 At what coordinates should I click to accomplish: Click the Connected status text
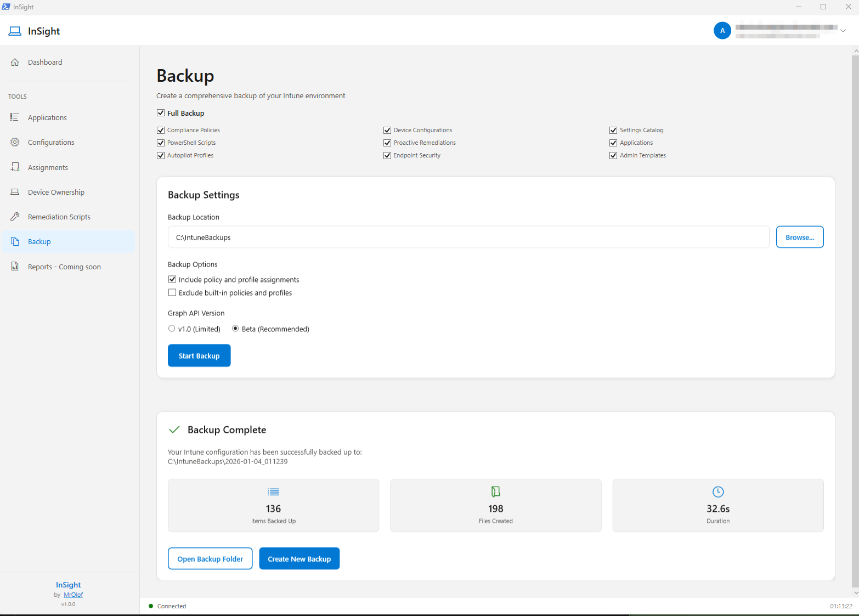(172, 606)
